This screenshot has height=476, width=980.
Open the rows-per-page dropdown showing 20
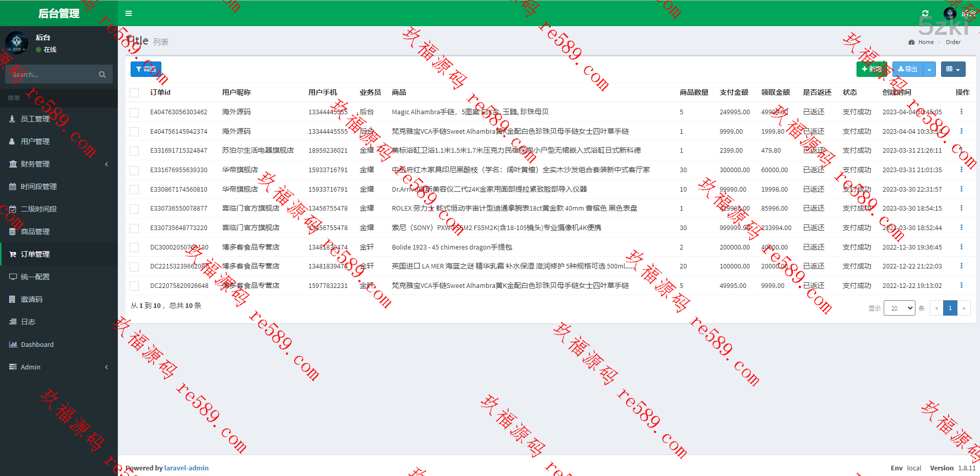[899, 308]
